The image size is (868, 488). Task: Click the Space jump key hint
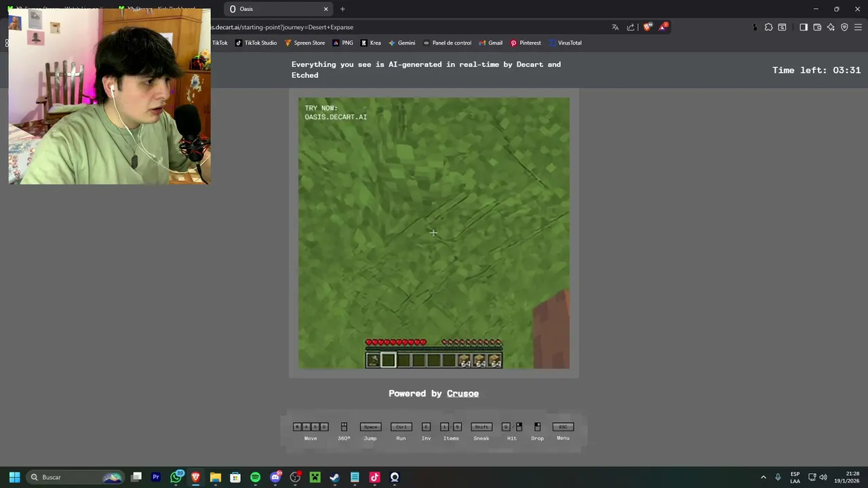pyautogui.click(x=370, y=427)
